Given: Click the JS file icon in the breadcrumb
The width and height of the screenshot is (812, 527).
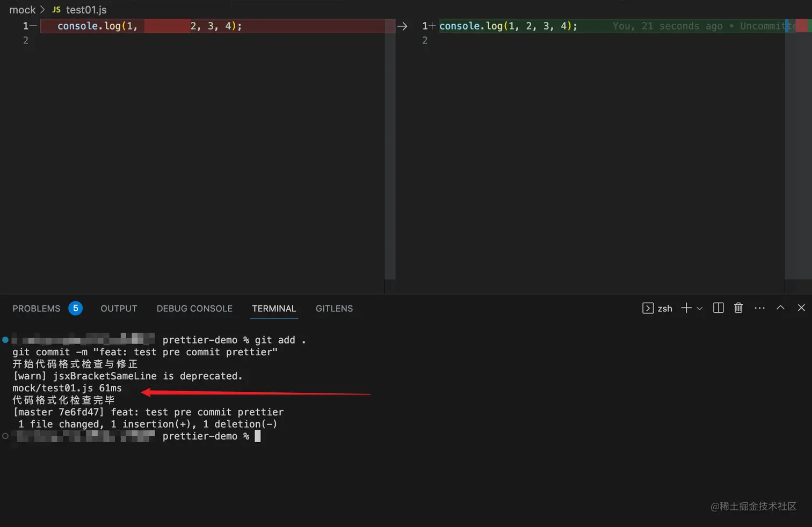Looking at the screenshot, I should tap(56, 10).
